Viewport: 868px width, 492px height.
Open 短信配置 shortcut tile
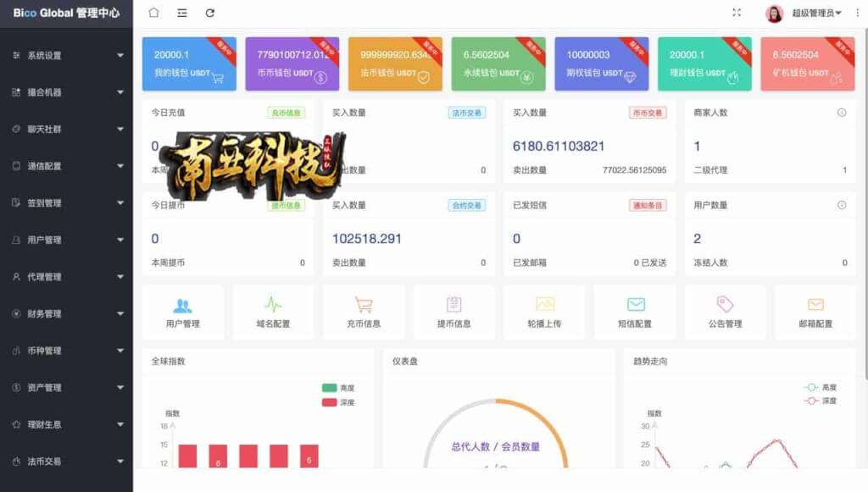(x=635, y=312)
